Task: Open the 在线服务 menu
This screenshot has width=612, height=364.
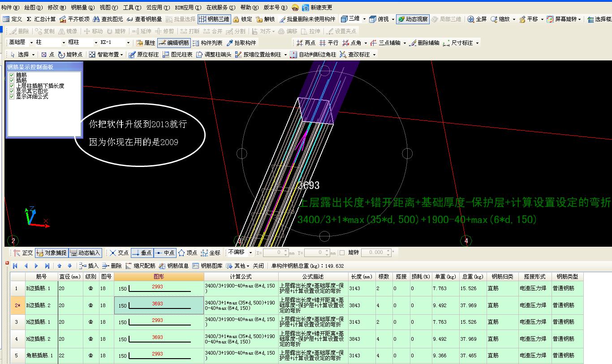Action: click(x=221, y=8)
